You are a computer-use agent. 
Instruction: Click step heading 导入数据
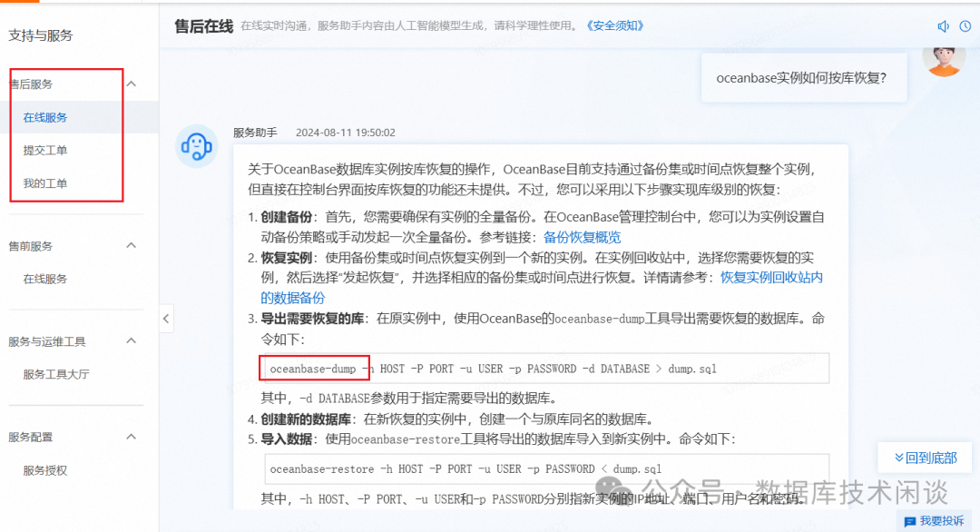click(286, 439)
